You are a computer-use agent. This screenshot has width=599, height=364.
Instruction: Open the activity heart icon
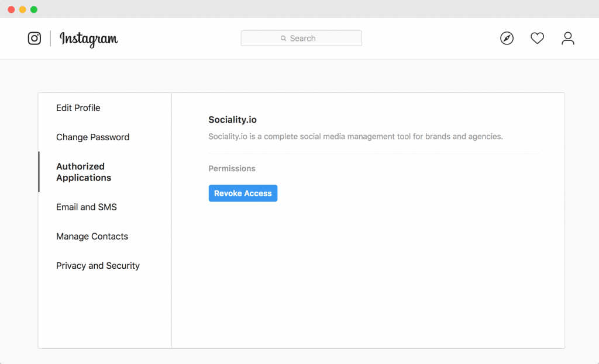click(x=537, y=38)
